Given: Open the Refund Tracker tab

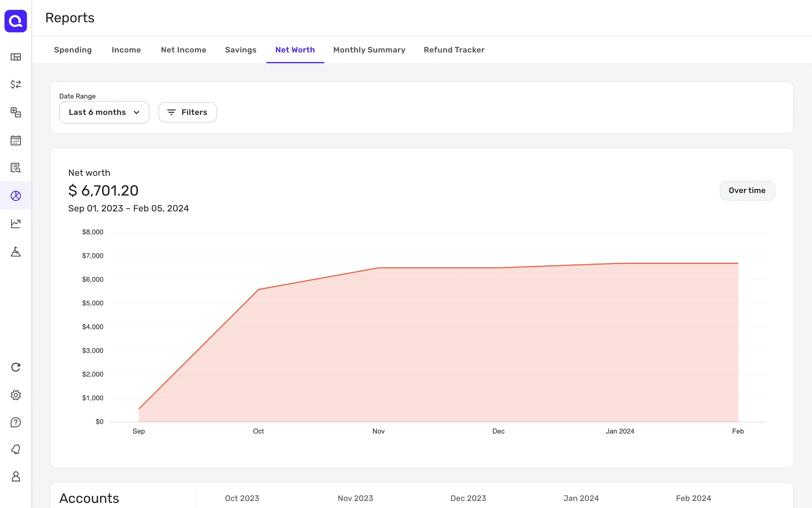Looking at the screenshot, I should point(454,50).
